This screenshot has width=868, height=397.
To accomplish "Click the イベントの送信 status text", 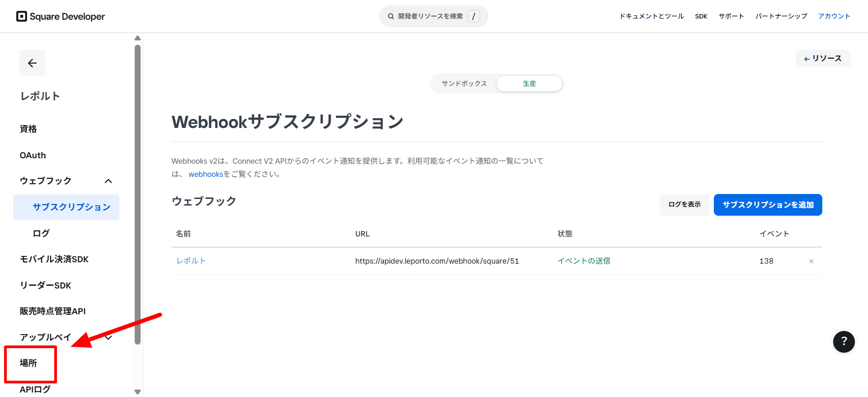I will [x=584, y=261].
